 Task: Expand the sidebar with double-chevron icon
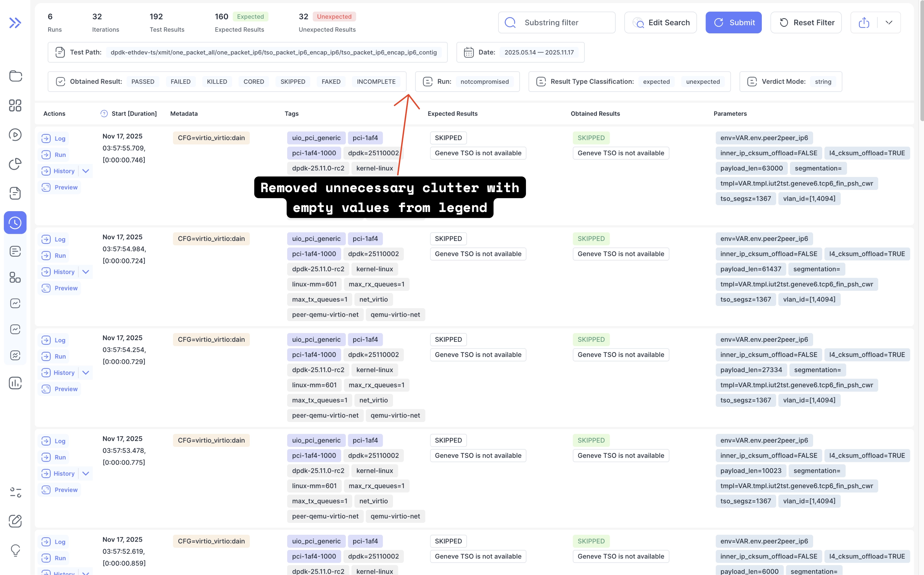tap(15, 23)
